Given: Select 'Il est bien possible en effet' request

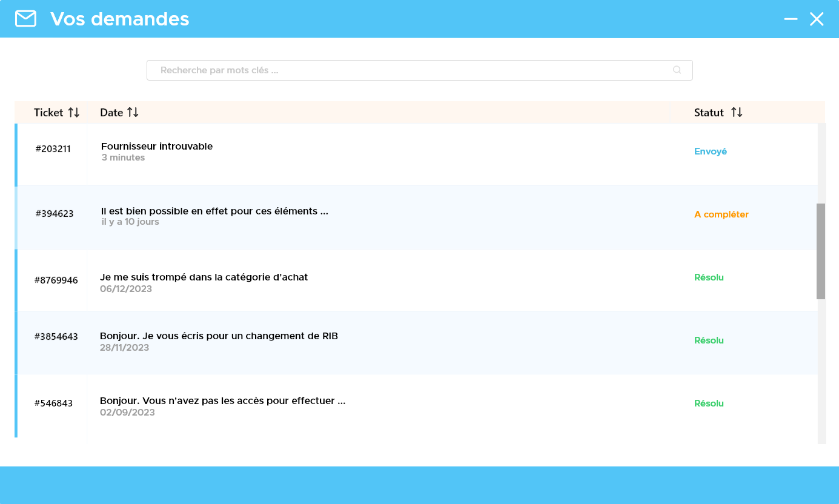Looking at the screenshot, I should tap(214, 211).
